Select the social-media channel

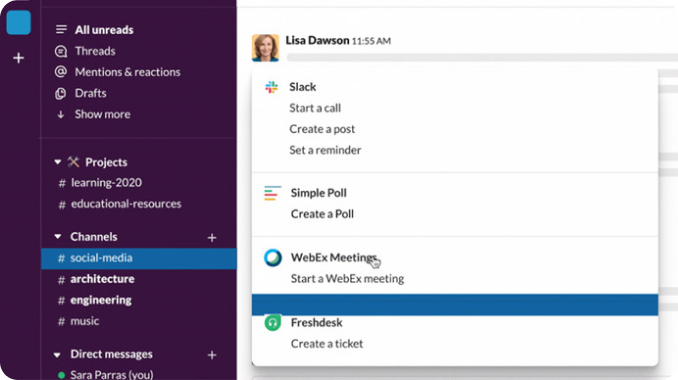[x=139, y=258]
